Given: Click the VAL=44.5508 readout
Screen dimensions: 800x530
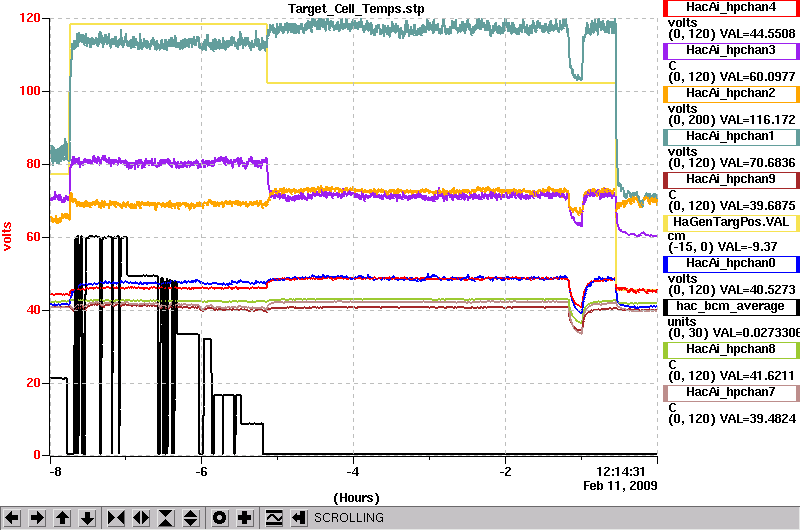Looking at the screenshot, I should coord(757,34).
